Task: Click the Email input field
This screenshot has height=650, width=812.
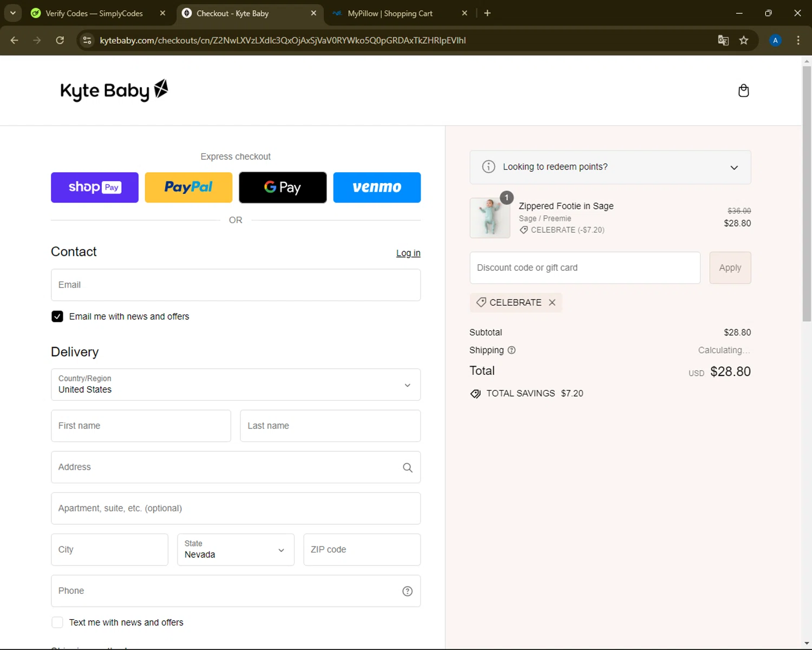Action: point(235,285)
